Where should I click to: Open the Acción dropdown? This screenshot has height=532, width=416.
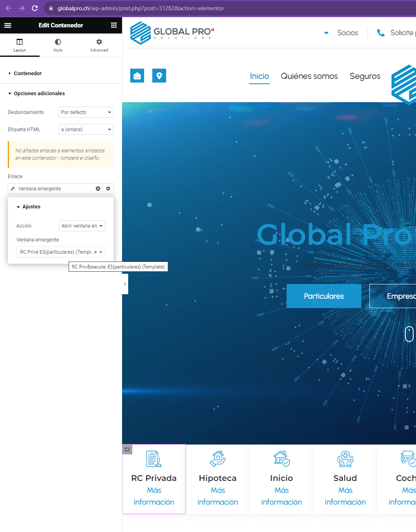tap(82, 226)
